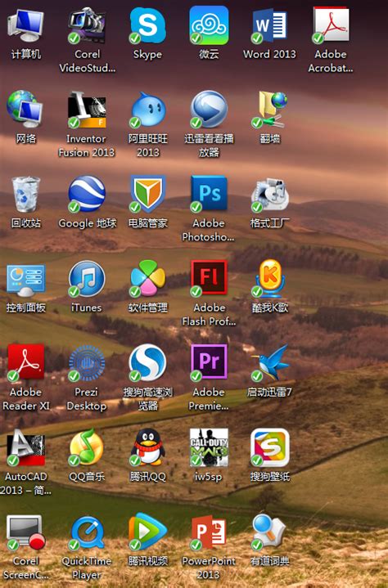Launch 阿里旺旺 2013 icon

pyautogui.click(x=148, y=110)
